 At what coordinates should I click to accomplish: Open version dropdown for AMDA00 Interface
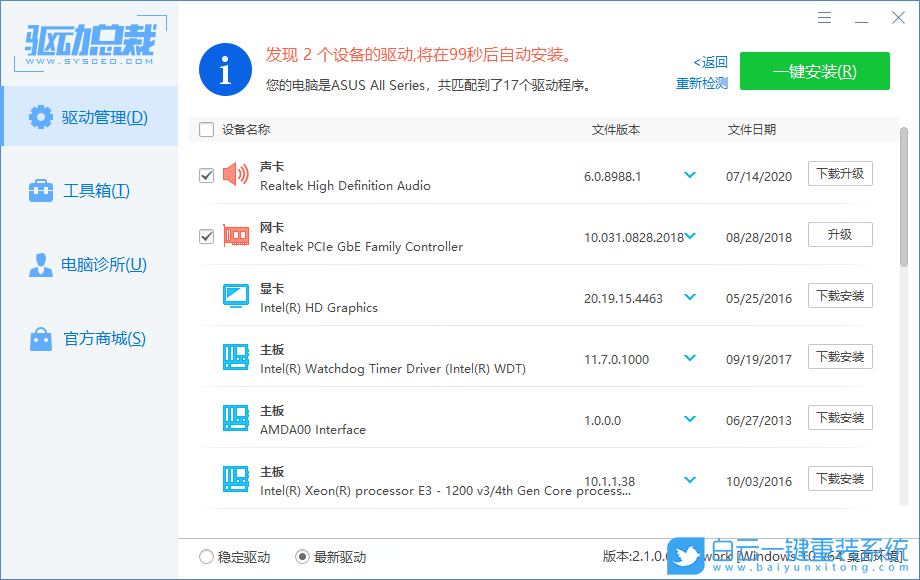[x=689, y=419]
